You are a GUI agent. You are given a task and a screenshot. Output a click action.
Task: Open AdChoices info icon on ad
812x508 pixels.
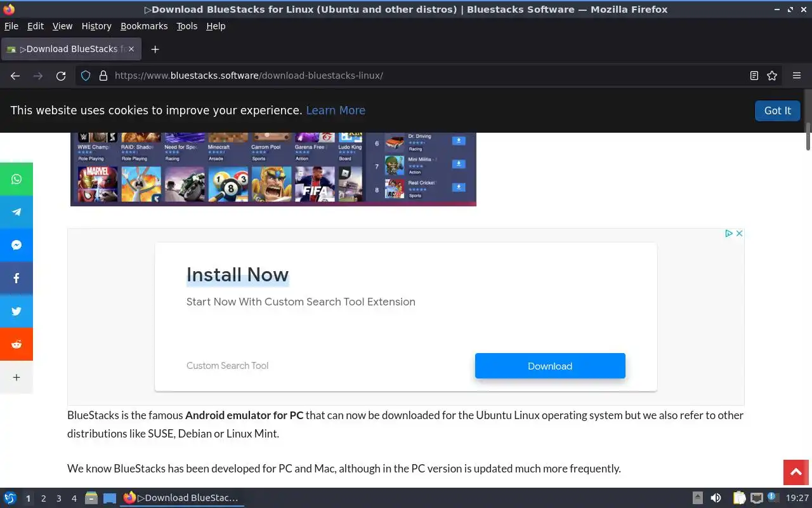click(x=729, y=234)
